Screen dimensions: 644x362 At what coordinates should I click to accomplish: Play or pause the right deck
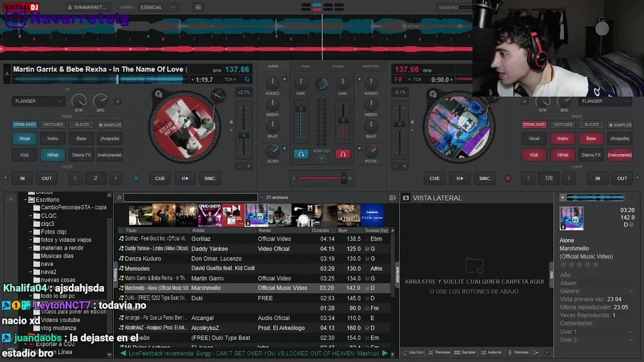[x=460, y=178]
